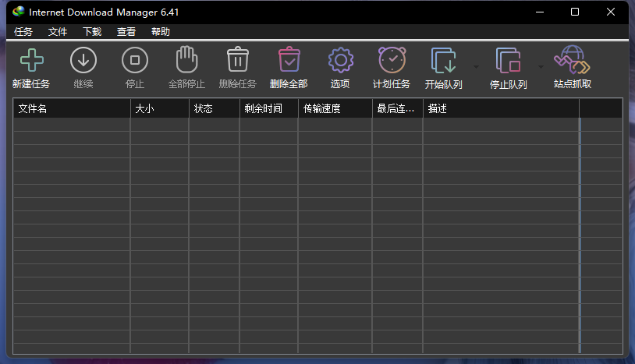Image resolution: width=635 pixels, height=364 pixels.
Task: Click the 新建任务 plus icon
Action: point(31,60)
